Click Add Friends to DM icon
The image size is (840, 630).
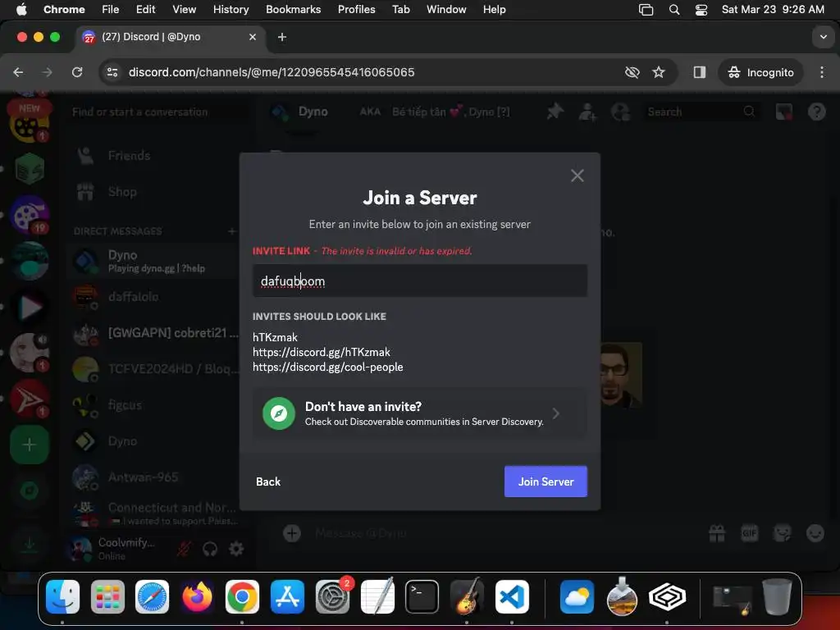click(587, 112)
